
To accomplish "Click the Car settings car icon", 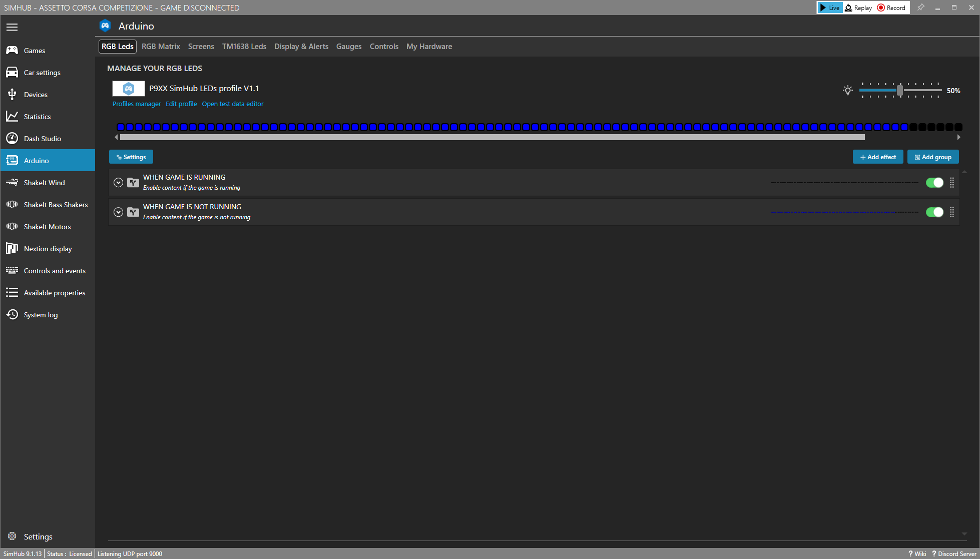I will pyautogui.click(x=12, y=73).
